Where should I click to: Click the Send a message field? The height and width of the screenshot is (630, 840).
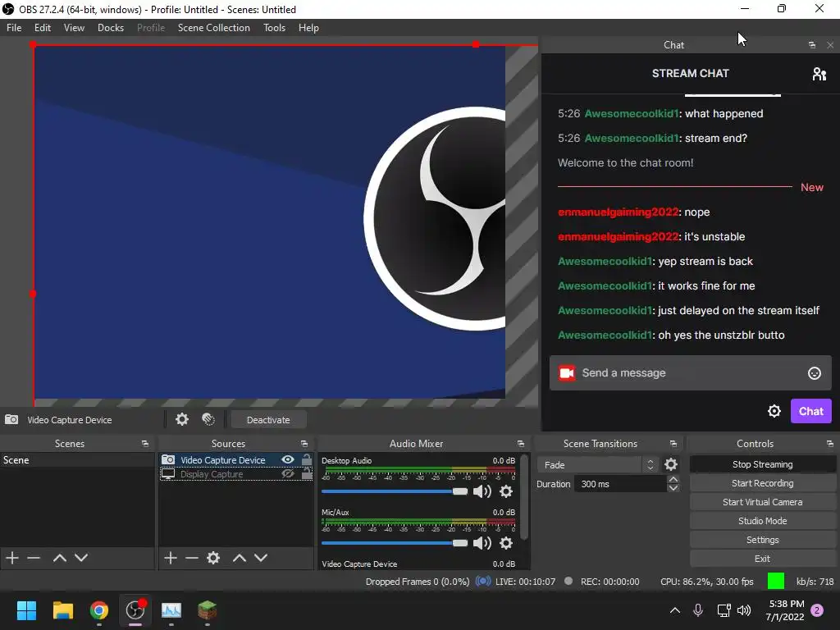[691, 373]
